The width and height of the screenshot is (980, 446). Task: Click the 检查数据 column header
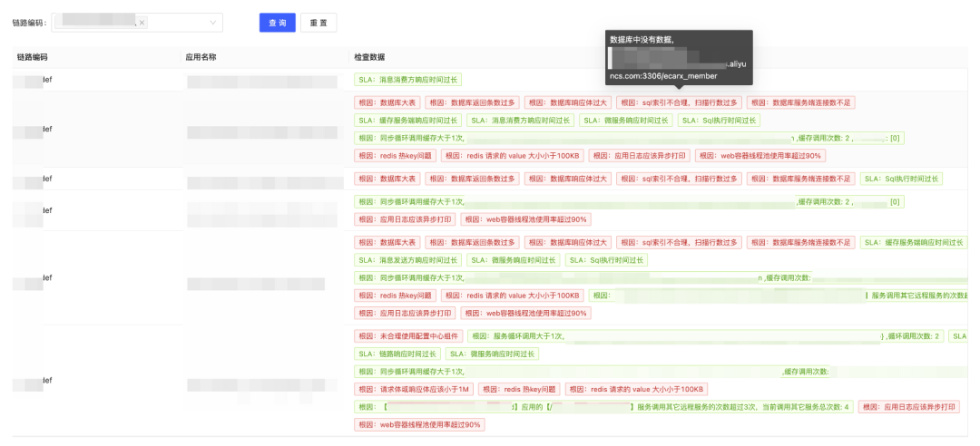point(369,57)
